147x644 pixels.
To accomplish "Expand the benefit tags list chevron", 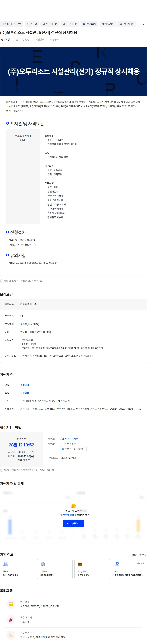I will (143, 24).
